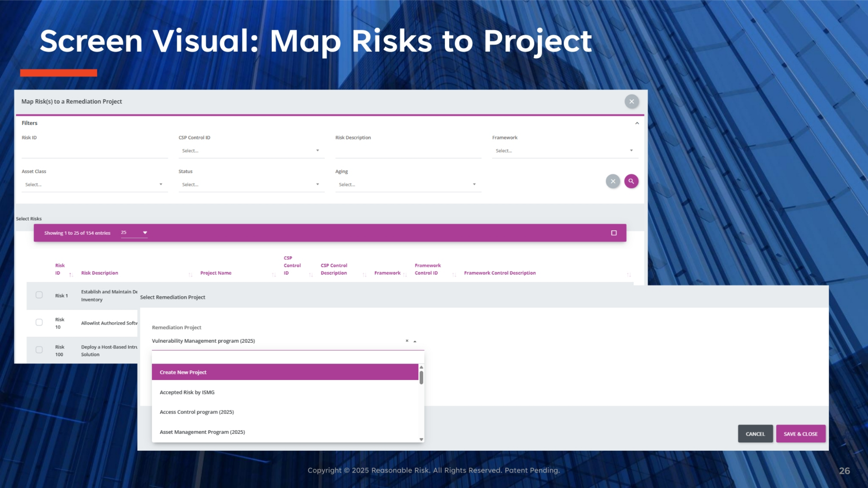Click the Risk ID filter input

click(94, 151)
